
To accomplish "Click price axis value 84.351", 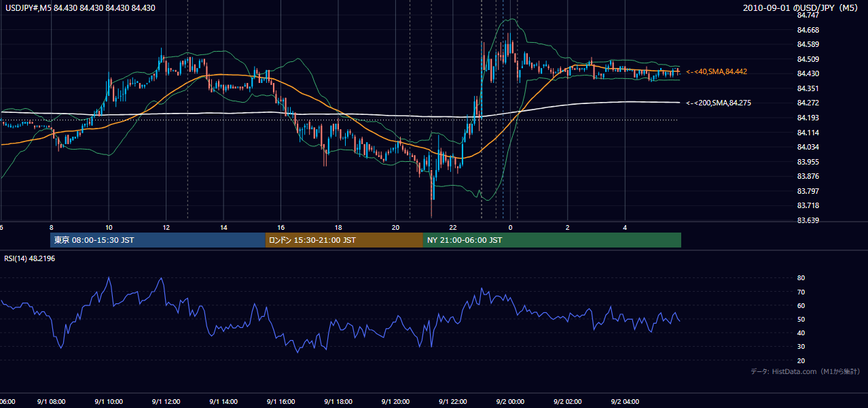I will [x=808, y=88].
